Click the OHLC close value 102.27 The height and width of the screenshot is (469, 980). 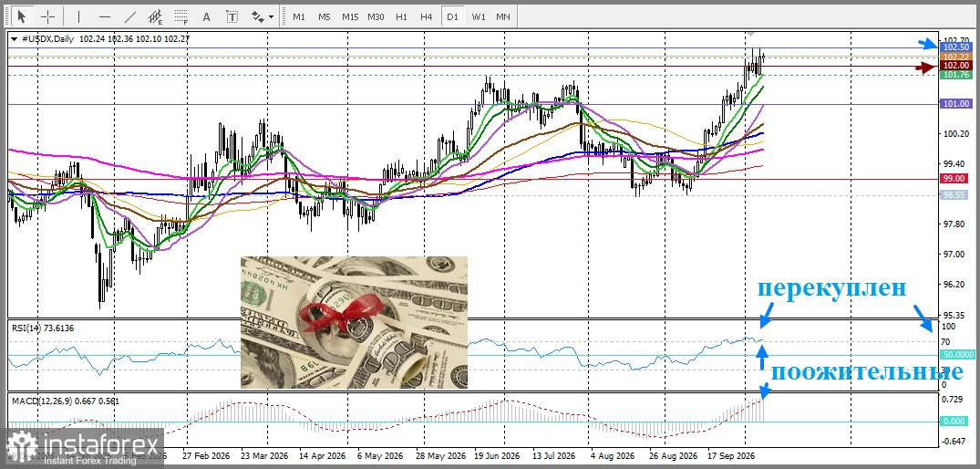pos(177,38)
